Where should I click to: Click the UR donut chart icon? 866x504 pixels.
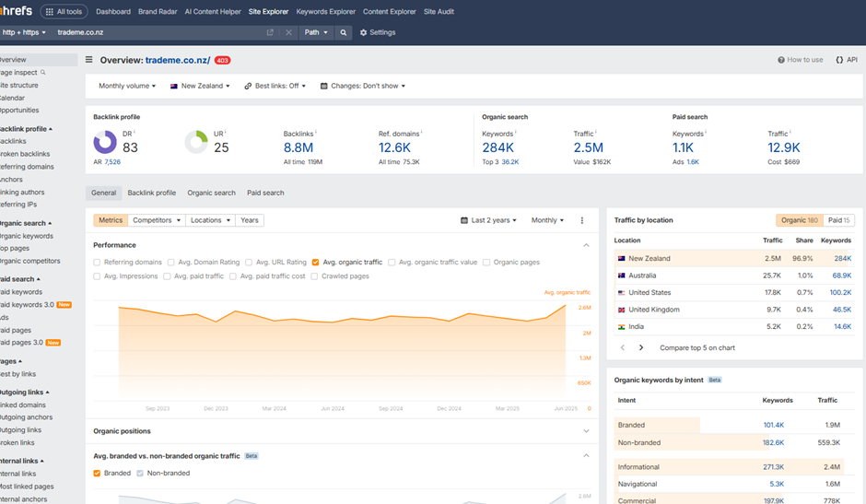pos(196,142)
